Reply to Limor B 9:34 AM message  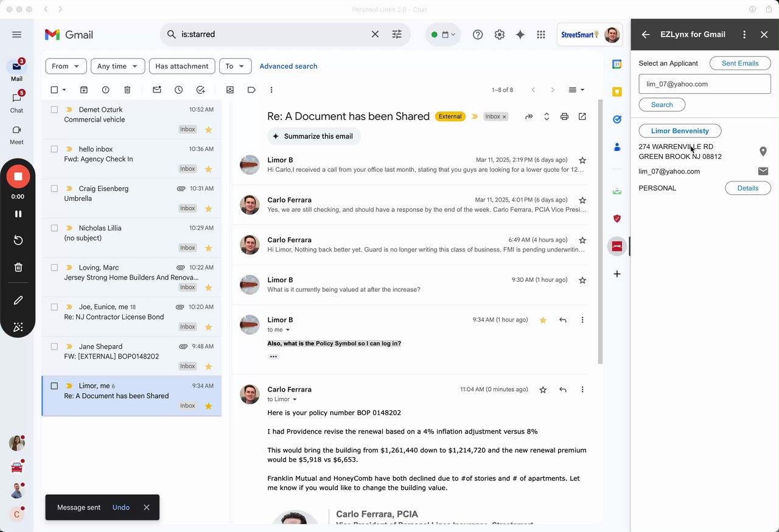pos(563,320)
